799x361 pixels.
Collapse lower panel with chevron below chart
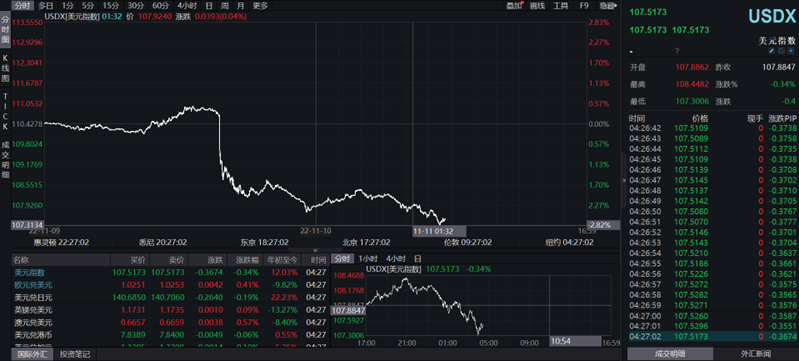[x=315, y=250]
